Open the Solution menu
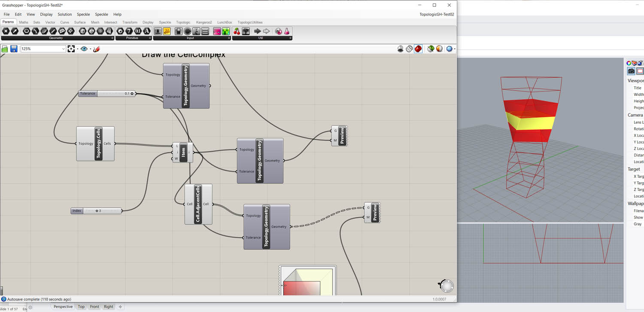The width and height of the screenshot is (644, 312). [x=65, y=14]
